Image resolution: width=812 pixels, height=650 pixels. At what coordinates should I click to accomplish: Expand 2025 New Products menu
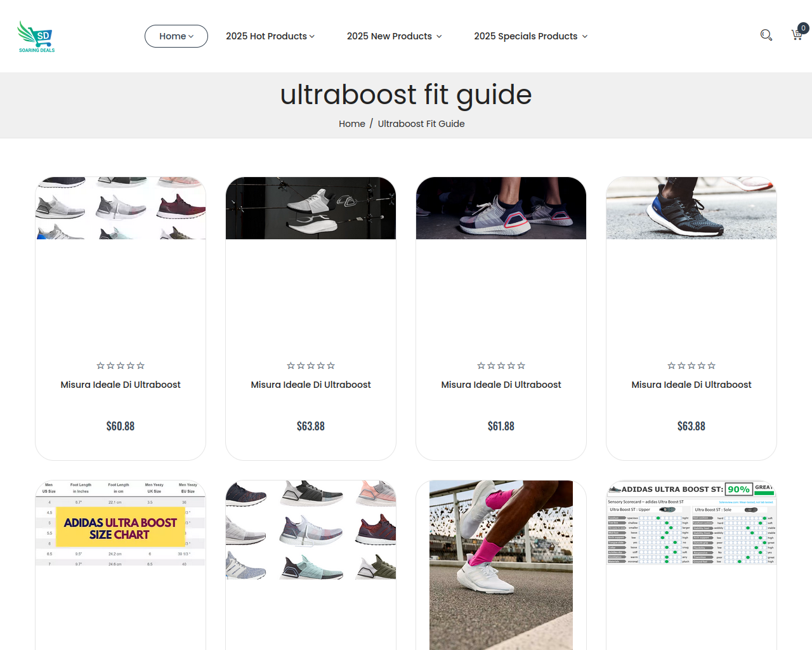point(395,36)
